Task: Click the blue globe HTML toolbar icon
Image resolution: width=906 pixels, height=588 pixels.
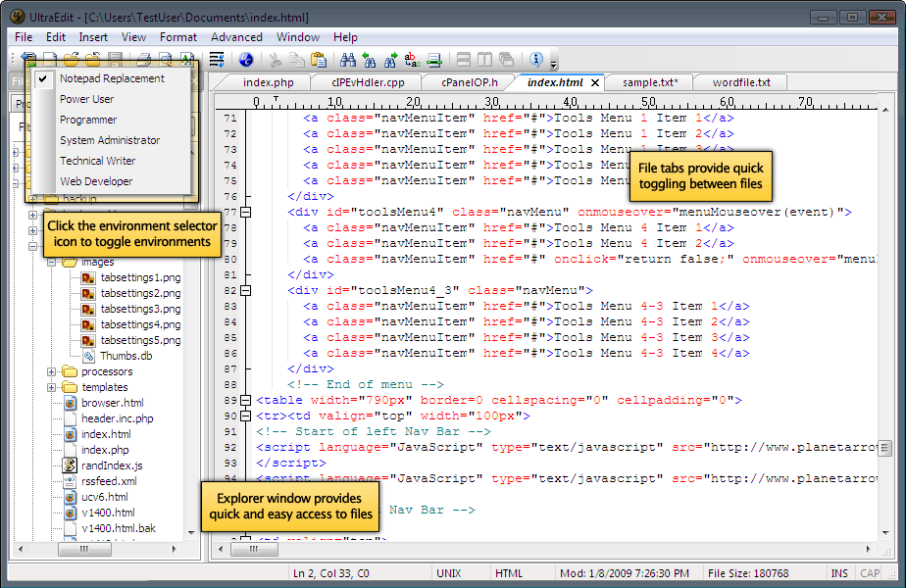Action: pyautogui.click(x=245, y=59)
